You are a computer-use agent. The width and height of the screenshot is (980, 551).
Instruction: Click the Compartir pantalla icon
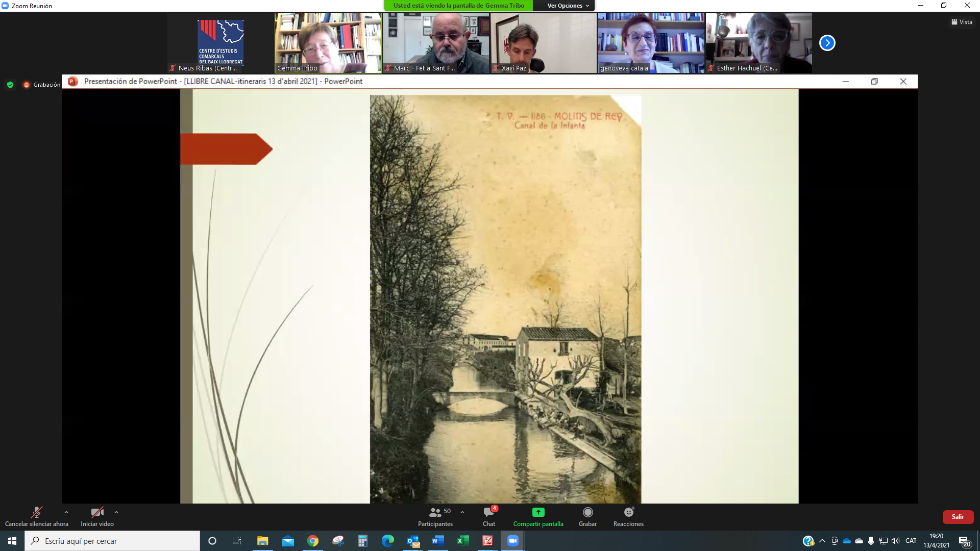pyautogui.click(x=538, y=512)
